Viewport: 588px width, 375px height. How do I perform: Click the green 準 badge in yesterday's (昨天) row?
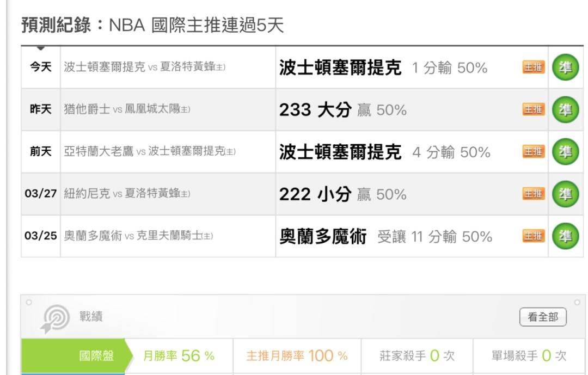(x=566, y=110)
